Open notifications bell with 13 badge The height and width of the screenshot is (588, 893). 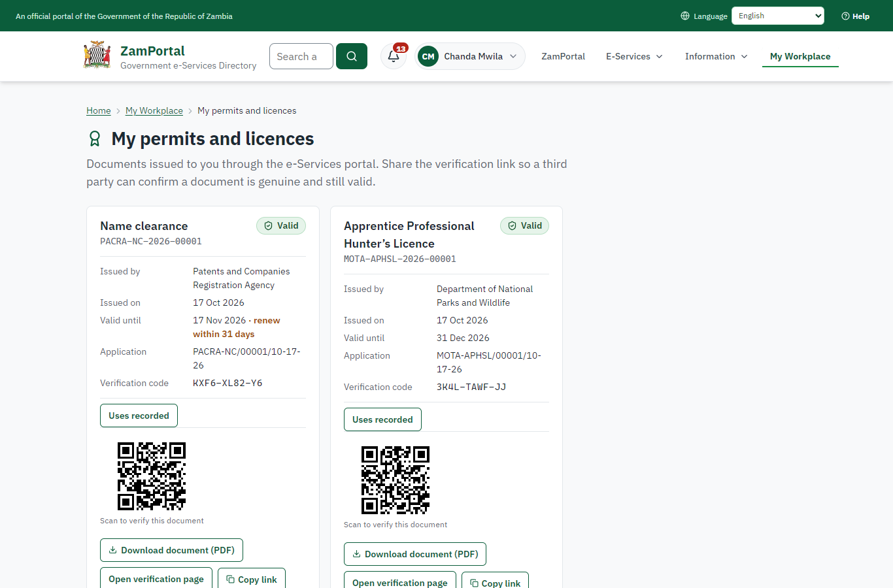pos(394,56)
